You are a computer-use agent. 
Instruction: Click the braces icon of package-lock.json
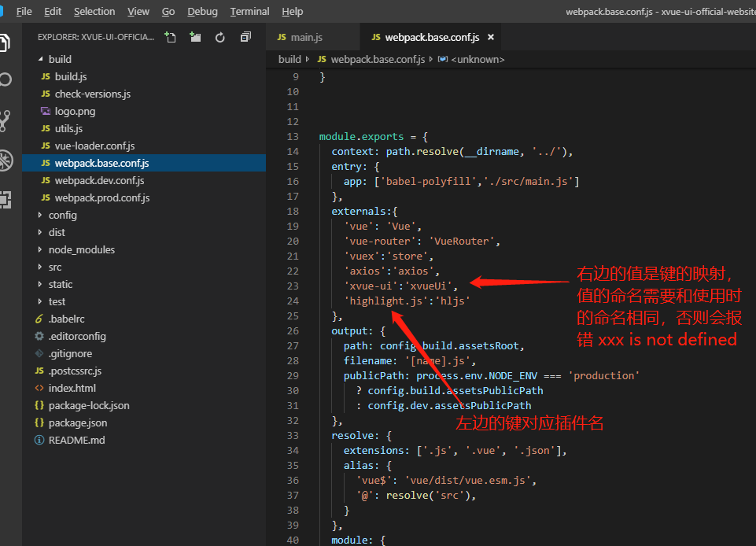coord(39,406)
